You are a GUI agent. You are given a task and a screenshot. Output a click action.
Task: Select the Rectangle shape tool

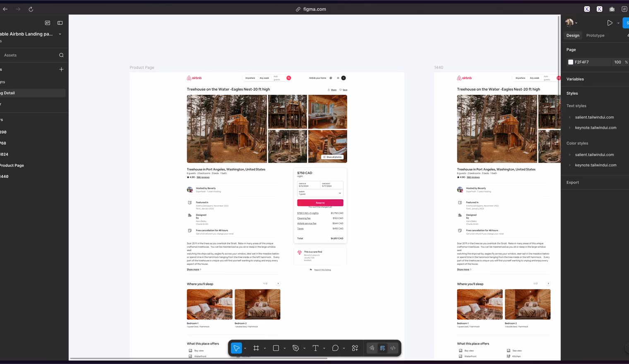click(276, 348)
